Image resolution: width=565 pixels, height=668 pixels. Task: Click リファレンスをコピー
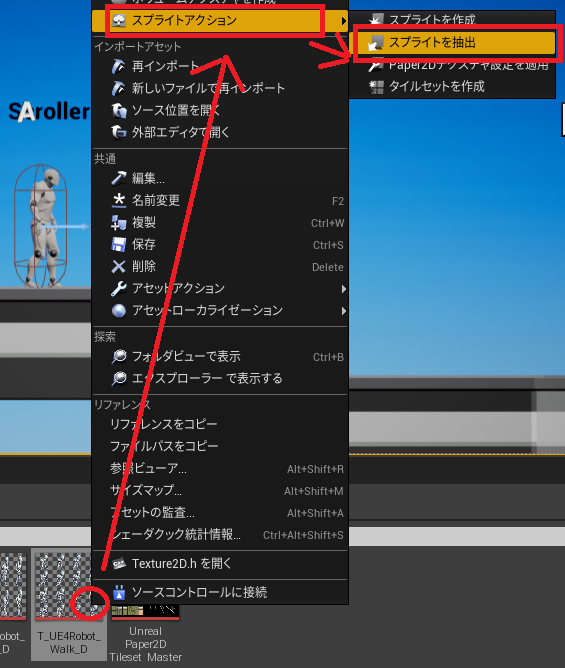220,424
